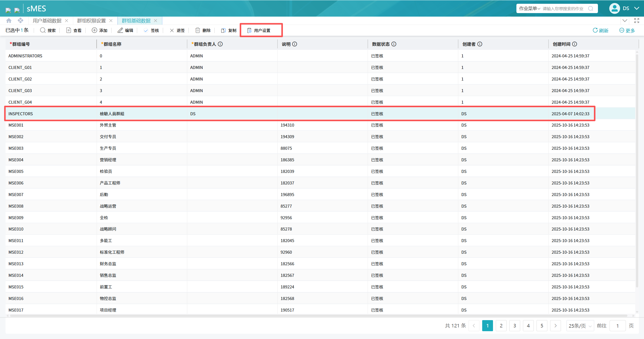Toggle fullscreen with the expand icon
Viewport: 644px width, 339px height.
637,21
